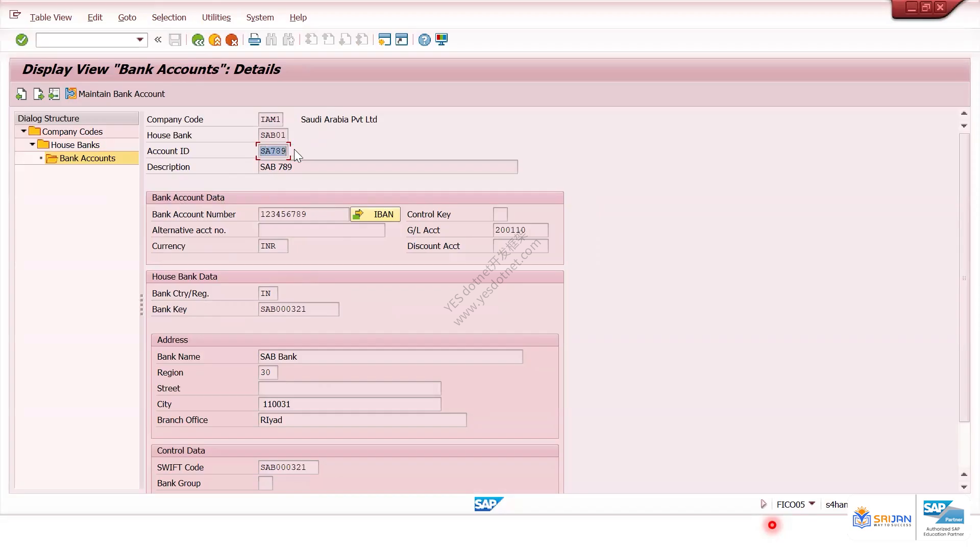Screen dimensions: 980x551
Task: Click the Customize Local Layout monitor icon
Action: click(x=442, y=40)
